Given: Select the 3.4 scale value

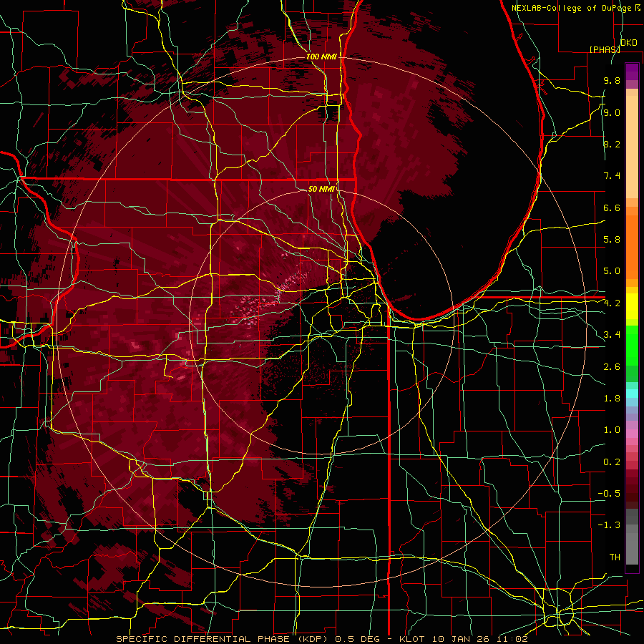Looking at the screenshot, I should 612,335.
